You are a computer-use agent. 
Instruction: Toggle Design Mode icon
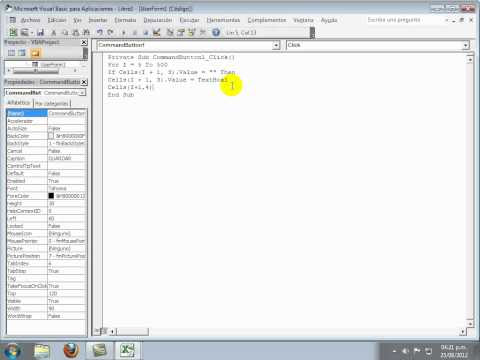pos(156,32)
